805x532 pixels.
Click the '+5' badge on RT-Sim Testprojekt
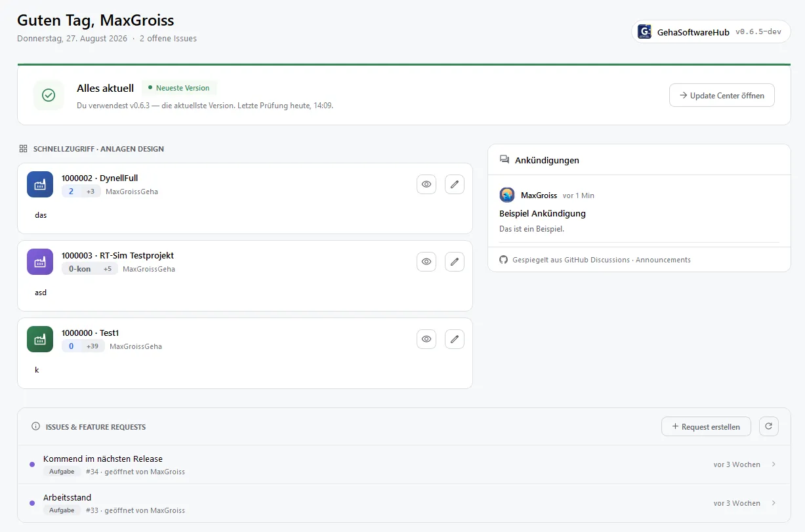pyautogui.click(x=108, y=269)
